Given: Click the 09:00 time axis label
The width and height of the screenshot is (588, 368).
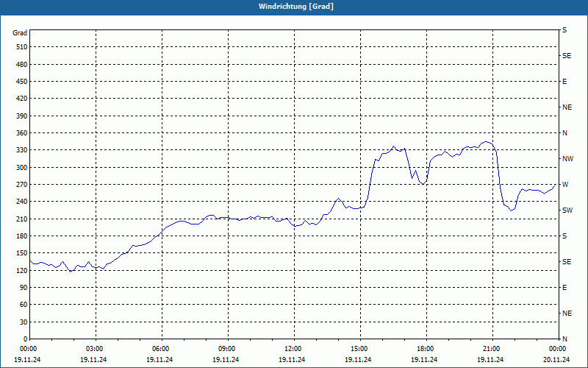Looking at the screenshot, I should click(228, 349).
